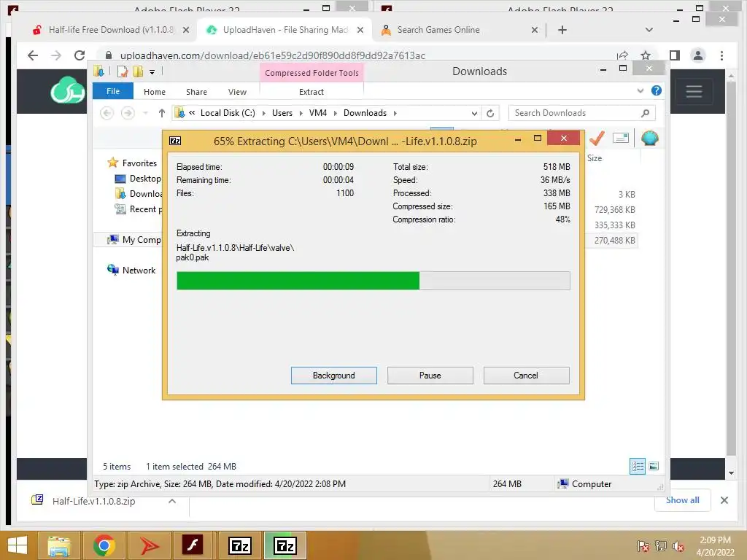The image size is (747, 560).
Task: Open UploadHaven hamburger menu
Action: pos(694,91)
